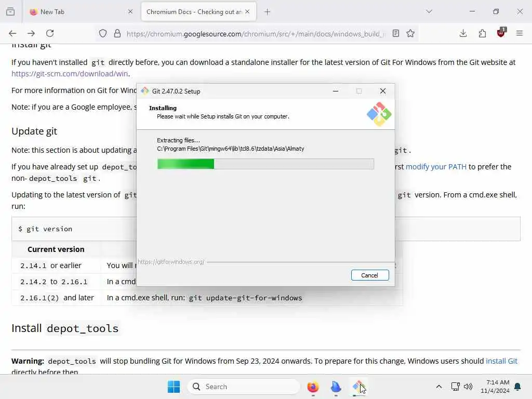Image resolution: width=532 pixels, height=399 pixels.
Task: Open tracking protection shield icon
Action: 103,33
